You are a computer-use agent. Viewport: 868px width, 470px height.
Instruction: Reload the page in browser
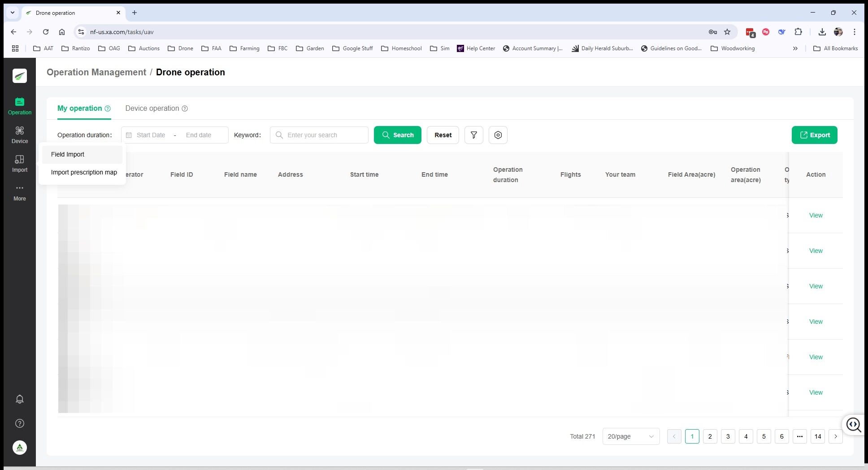coord(46,32)
